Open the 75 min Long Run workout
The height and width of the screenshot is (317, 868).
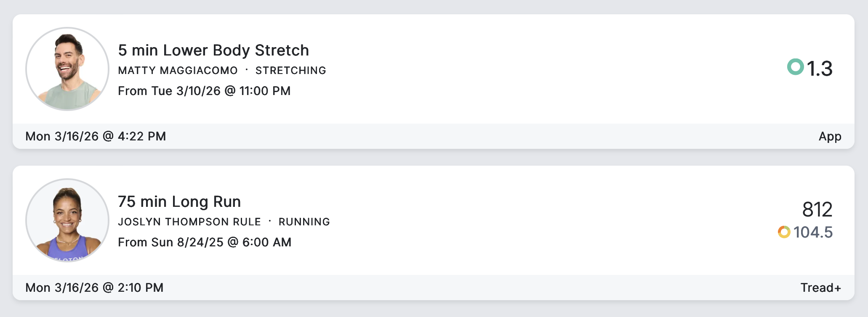coord(179,202)
